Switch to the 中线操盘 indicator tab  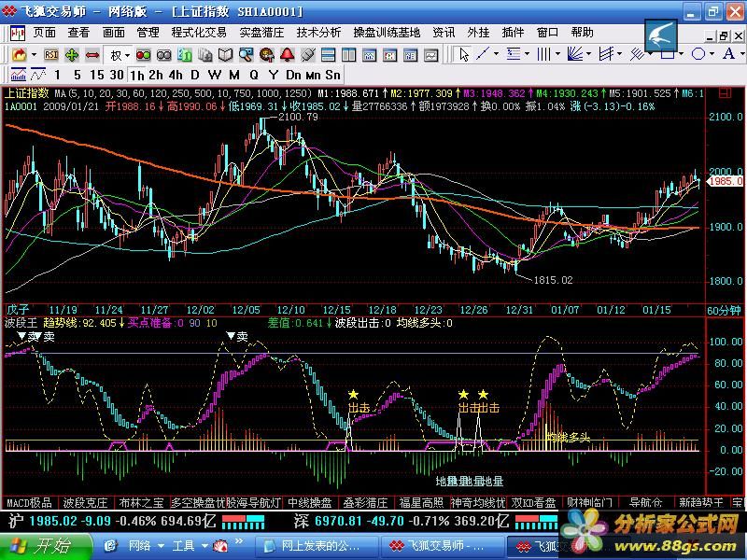(310, 502)
